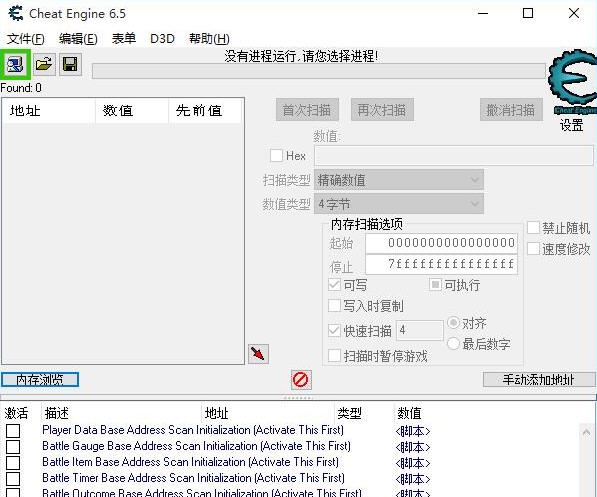Click the 先前值 column header
Screen dimensions: 597x497
coord(205,111)
